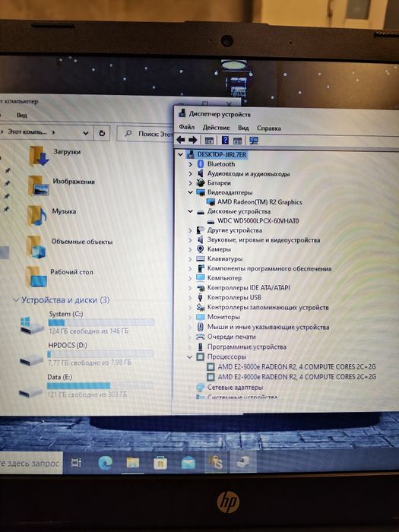The height and width of the screenshot is (532, 399).
Task: Select the Камеры category icon
Action: [201, 249]
